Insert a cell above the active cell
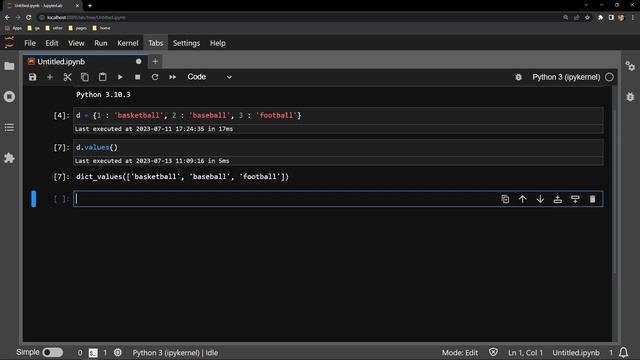Image resolution: width=640 pixels, height=360 pixels. pyautogui.click(x=558, y=199)
